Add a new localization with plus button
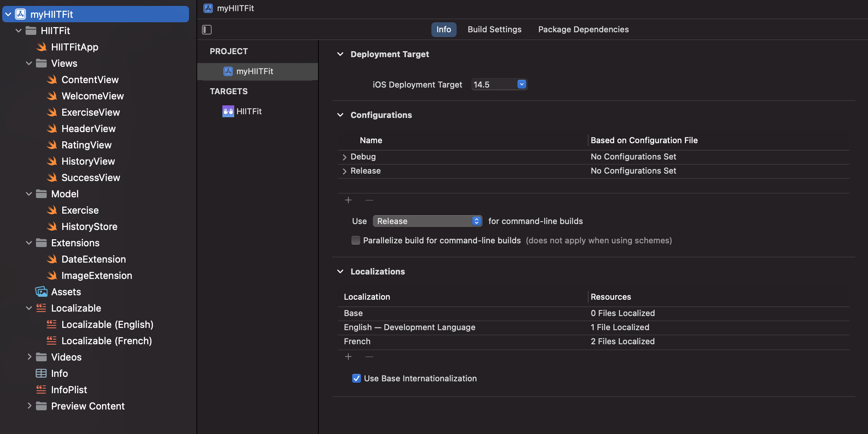 (348, 357)
